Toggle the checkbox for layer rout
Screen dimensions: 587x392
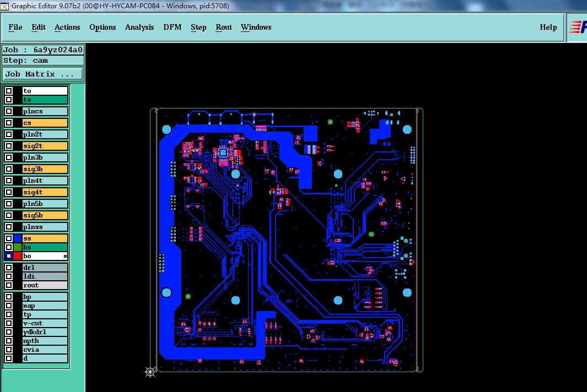click(9, 285)
